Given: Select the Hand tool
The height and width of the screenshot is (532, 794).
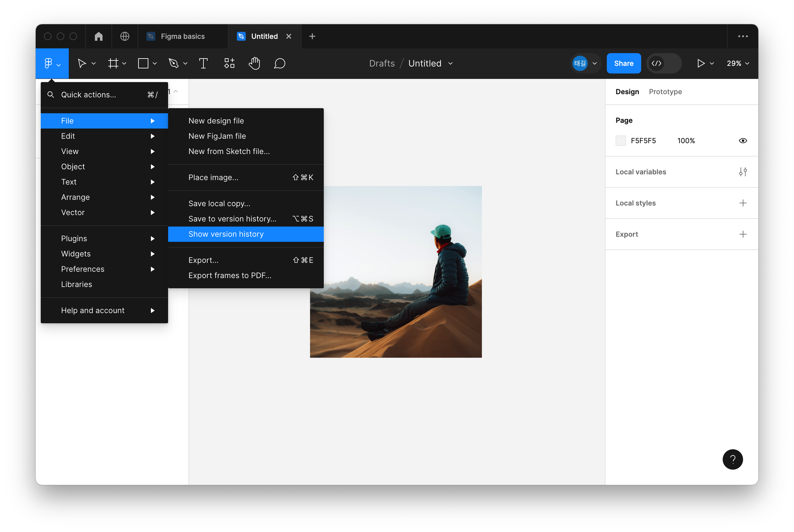Looking at the screenshot, I should pos(254,63).
